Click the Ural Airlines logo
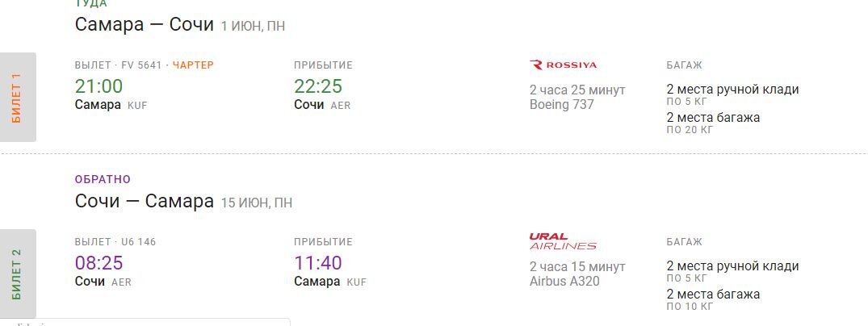Image resolution: width=868 pixels, height=326 pixels. [x=563, y=242]
